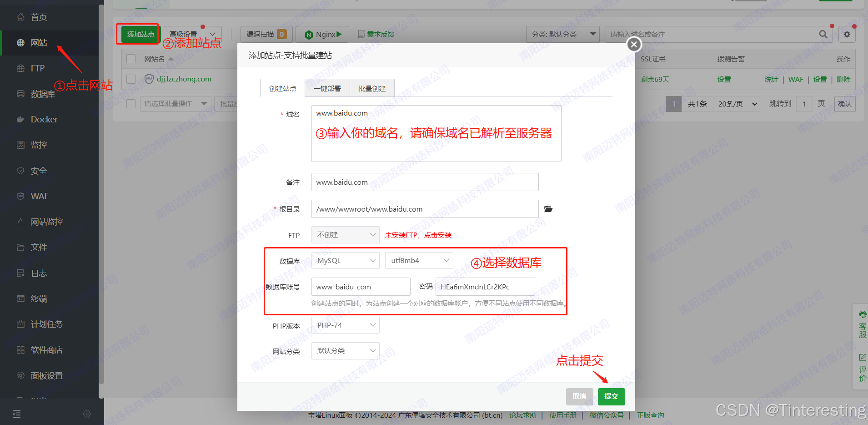Image resolution: width=868 pixels, height=425 pixels.
Task: Open the utf8mb4 charset dropdown
Action: click(x=418, y=260)
